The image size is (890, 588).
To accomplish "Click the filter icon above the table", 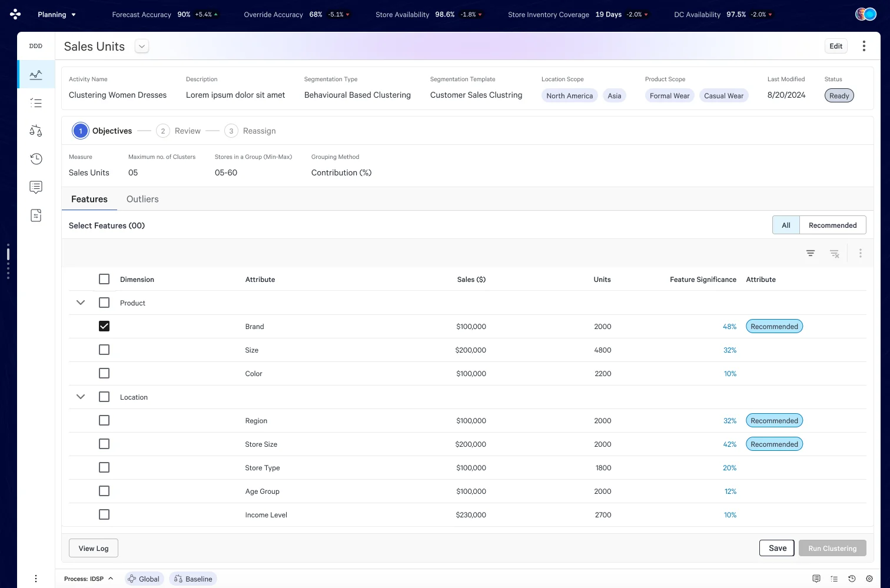I will (x=811, y=253).
